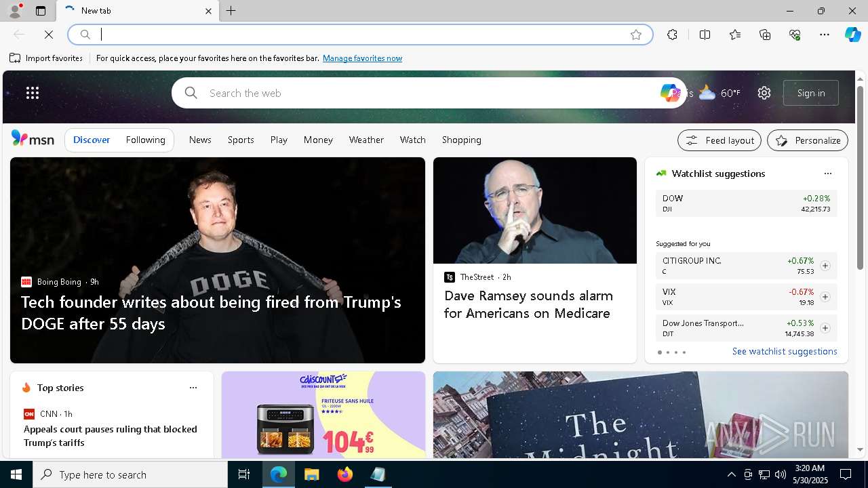Open Dave Ramsey Medicare article
The height and width of the screenshot is (488, 868).
tap(528, 304)
